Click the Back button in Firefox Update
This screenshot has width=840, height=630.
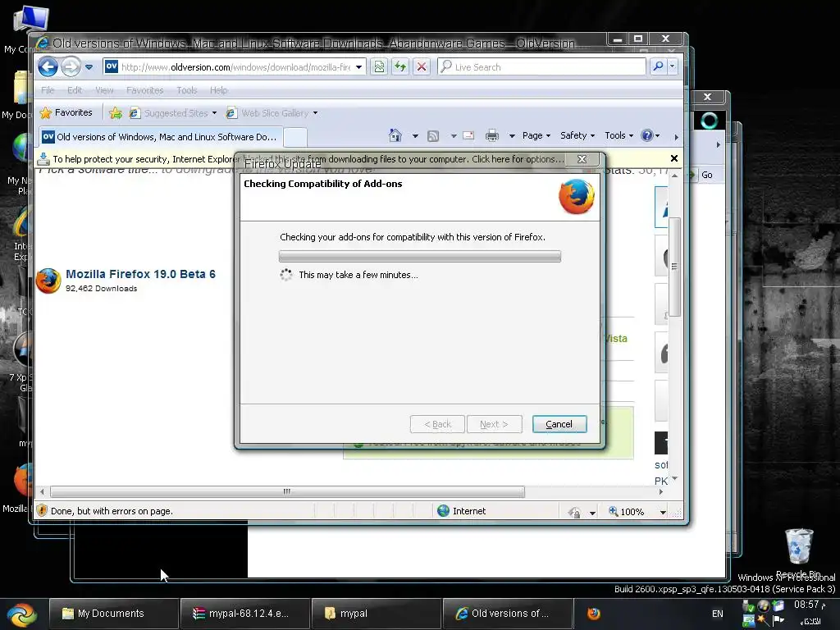438,424
